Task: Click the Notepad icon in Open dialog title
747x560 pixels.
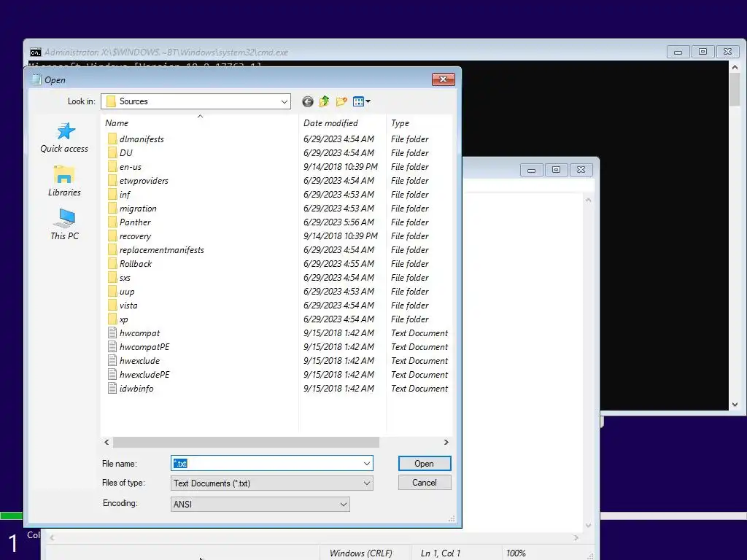Action: 36,79
